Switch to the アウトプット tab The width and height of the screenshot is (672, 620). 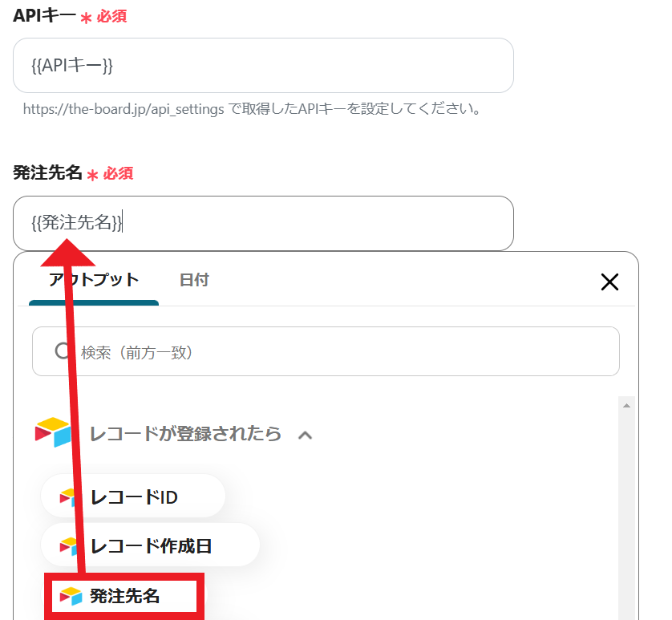click(94, 281)
